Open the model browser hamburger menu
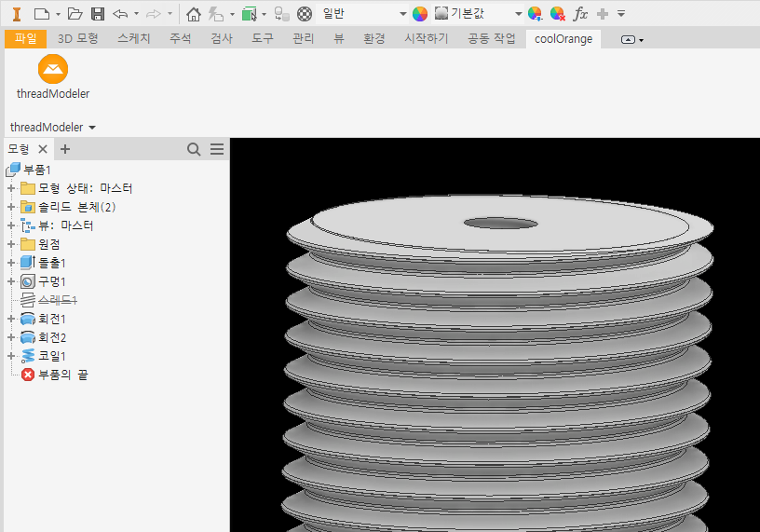 (x=217, y=149)
